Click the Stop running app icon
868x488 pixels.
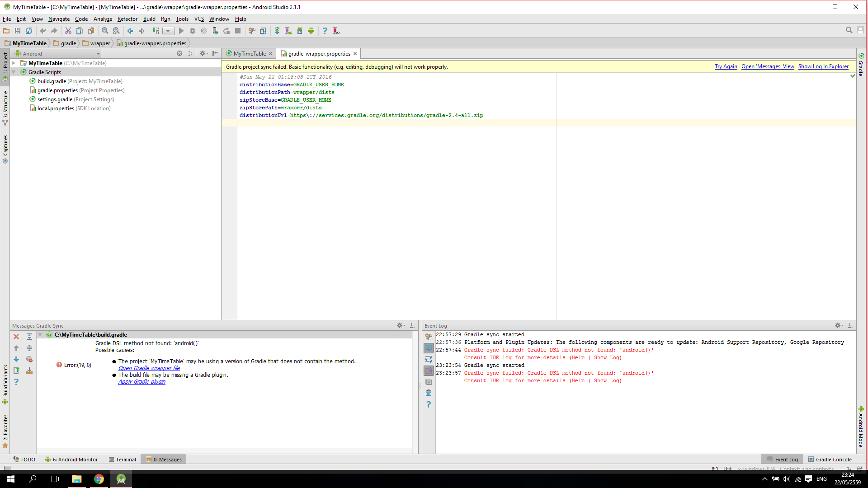click(238, 31)
